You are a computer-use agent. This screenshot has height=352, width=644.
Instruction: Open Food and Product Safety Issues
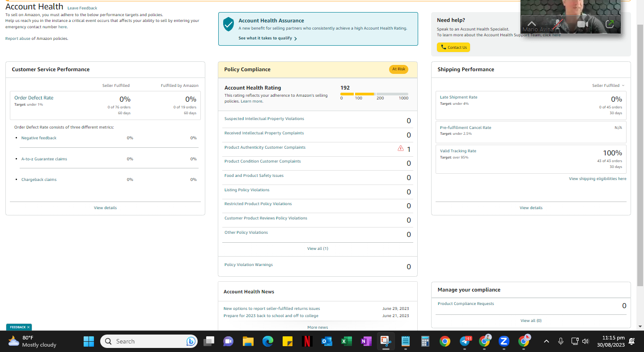pyautogui.click(x=254, y=176)
